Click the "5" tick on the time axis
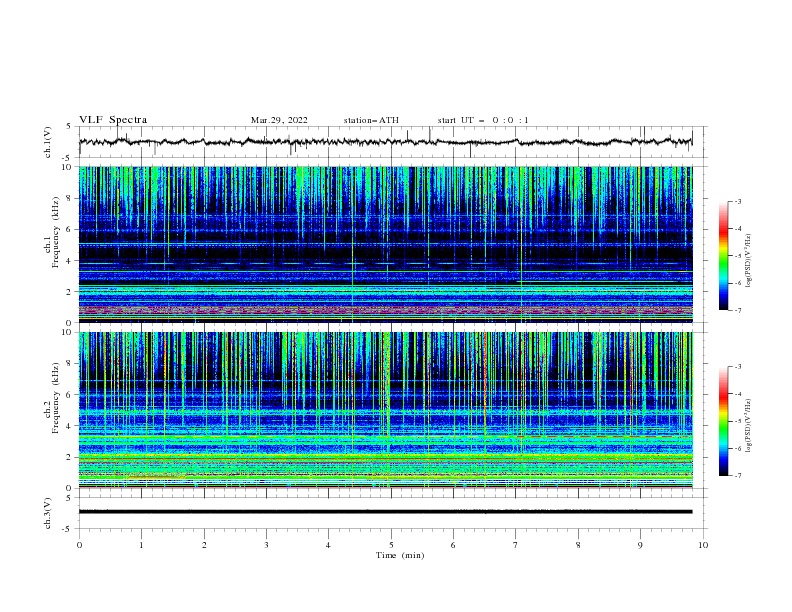 tap(390, 545)
